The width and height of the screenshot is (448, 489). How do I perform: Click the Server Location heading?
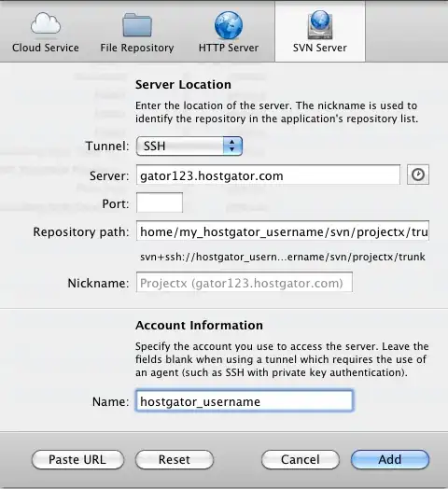point(183,85)
